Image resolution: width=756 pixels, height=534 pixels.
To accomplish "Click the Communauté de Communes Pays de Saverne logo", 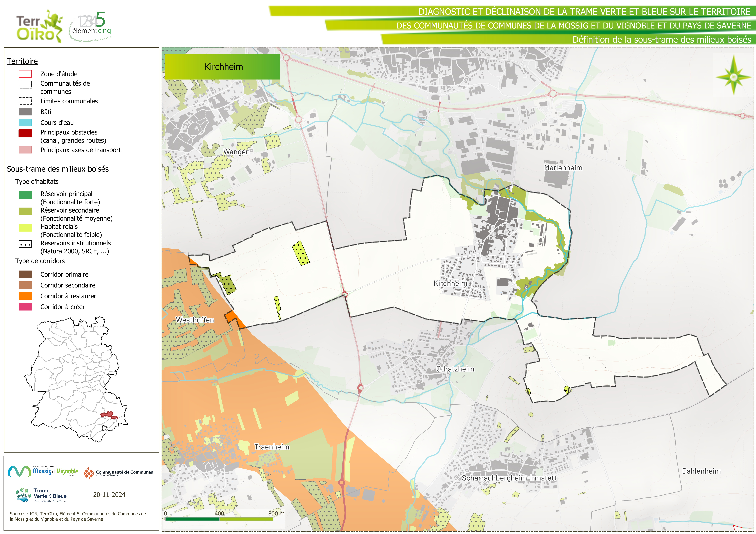I will [x=119, y=473].
